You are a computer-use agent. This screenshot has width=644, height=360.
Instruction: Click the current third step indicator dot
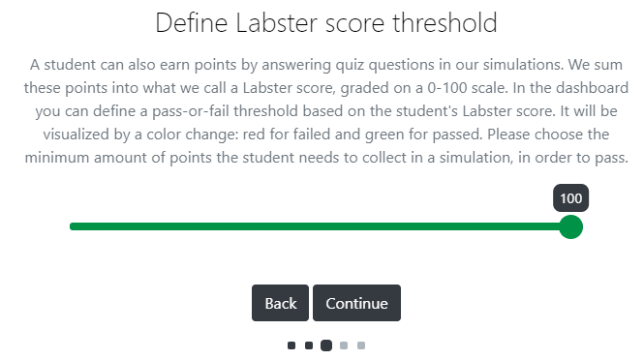pos(326,345)
